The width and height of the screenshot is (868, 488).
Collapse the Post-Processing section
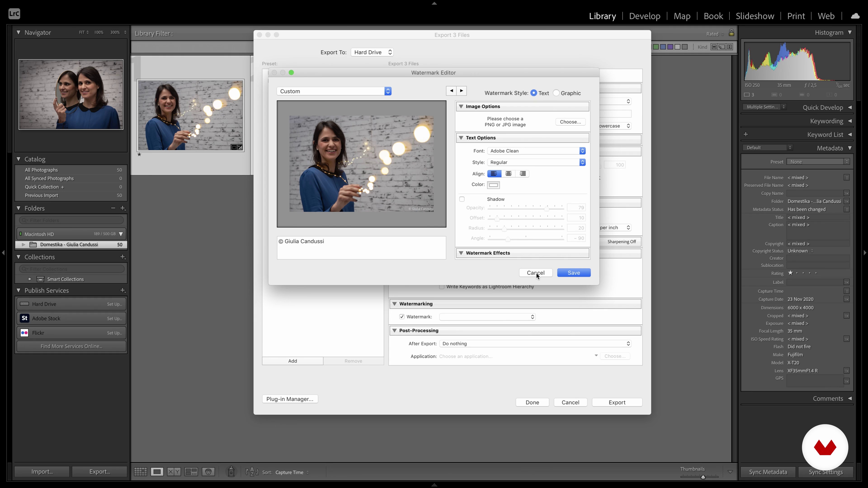click(394, 330)
